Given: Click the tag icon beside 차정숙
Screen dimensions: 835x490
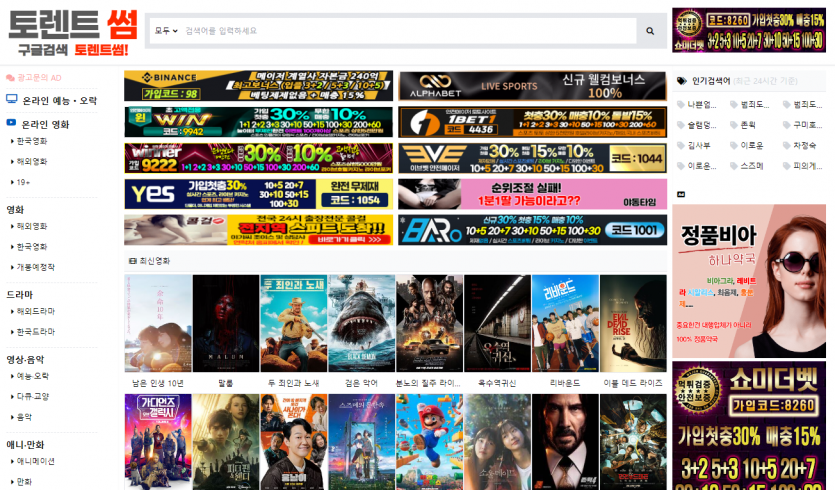Looking at the screenshot, I should (787, 145).
